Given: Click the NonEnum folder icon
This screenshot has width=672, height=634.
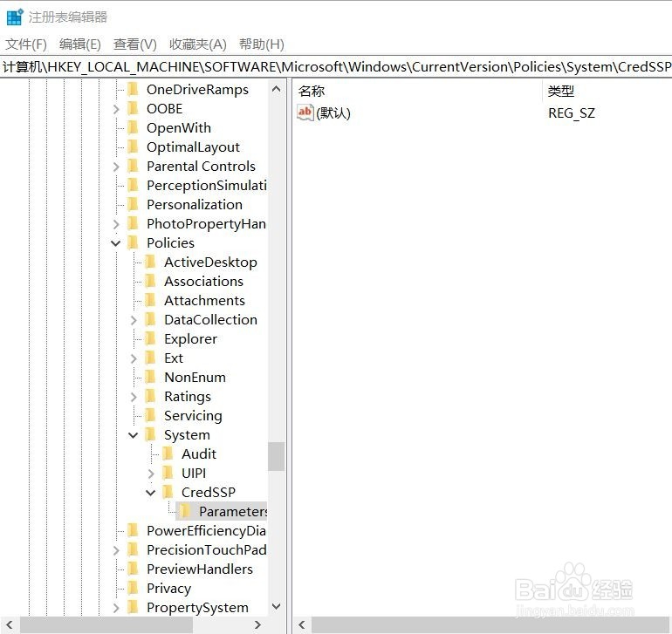Looking at the screenshot, I should click(x=150, y=377).
